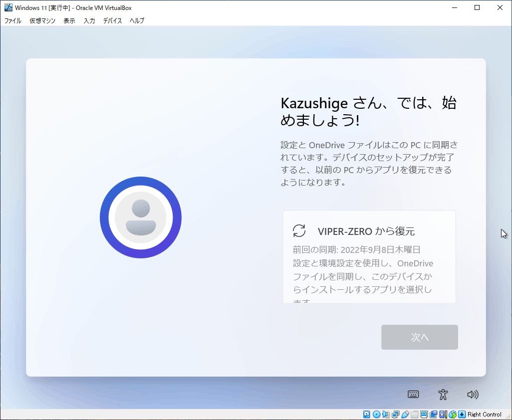Close the VirtualBox window
Image resolution: width=512 pixels, height=420 pixels.
500,7
